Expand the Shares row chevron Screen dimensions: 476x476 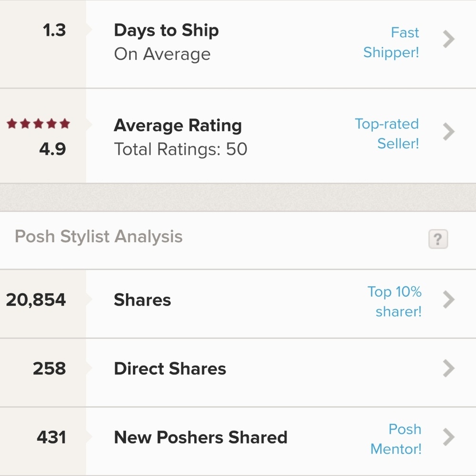pos(448,299)
